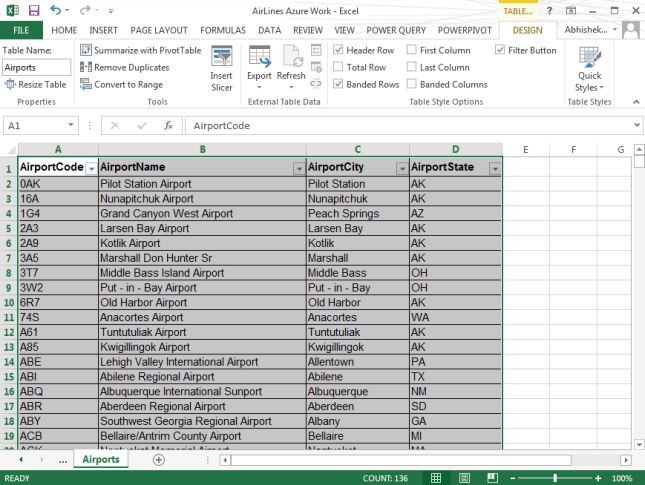Switch to Page Layout view in status bar

(464, 478)
